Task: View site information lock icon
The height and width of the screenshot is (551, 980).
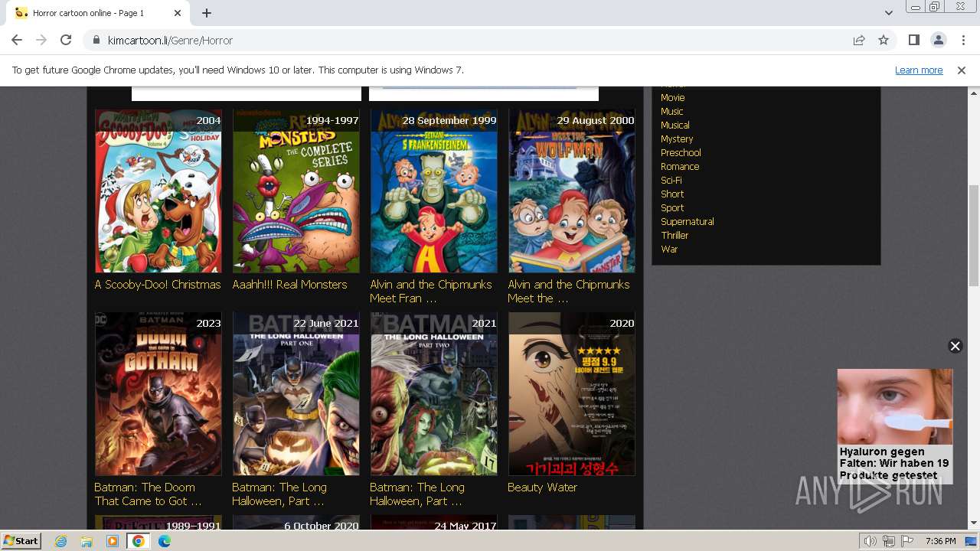Action: (x=96, y=40)
